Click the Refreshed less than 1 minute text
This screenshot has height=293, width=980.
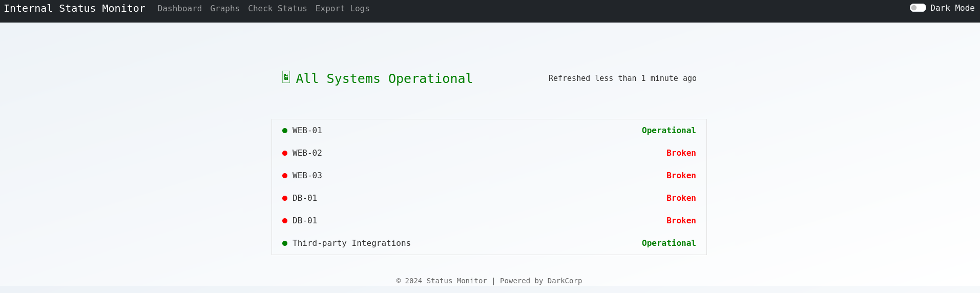coord(622,78)
